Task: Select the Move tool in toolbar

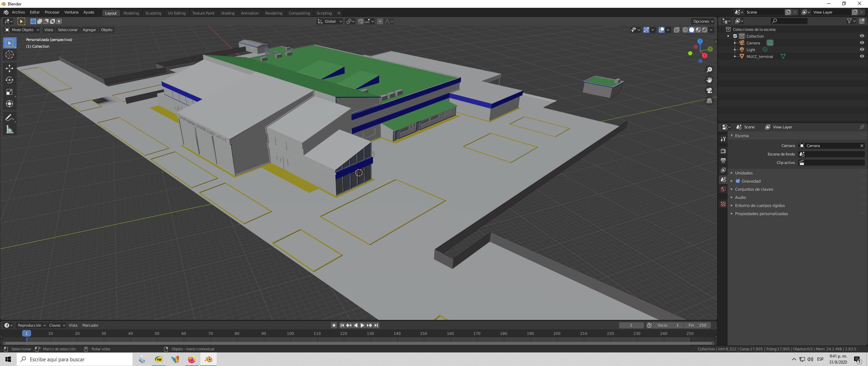Action: pyautogui.click(x=9, y=68)
